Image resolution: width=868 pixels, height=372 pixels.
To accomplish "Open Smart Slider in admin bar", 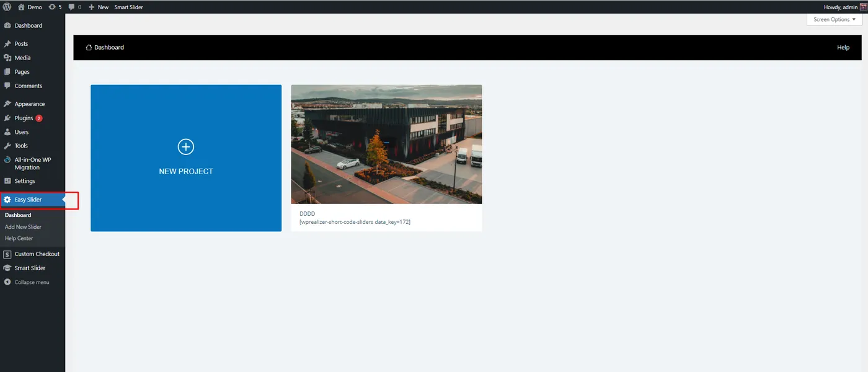I will coord(128,7).
